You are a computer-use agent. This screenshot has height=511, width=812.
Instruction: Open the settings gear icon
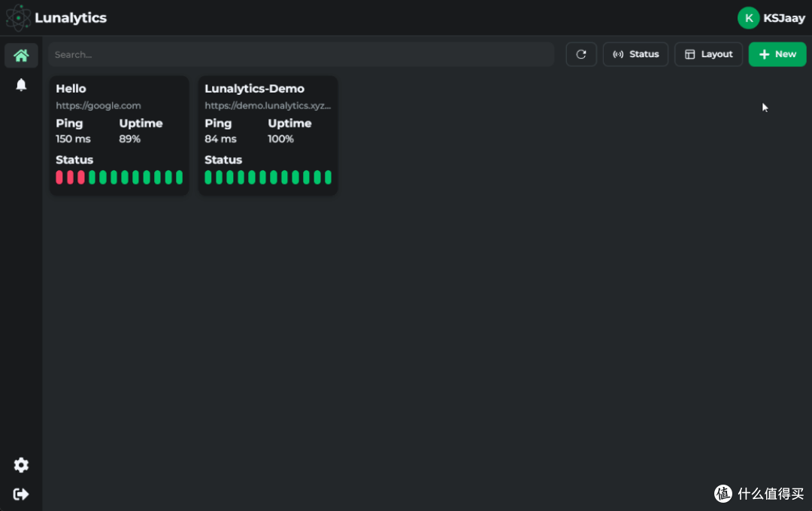21,465
